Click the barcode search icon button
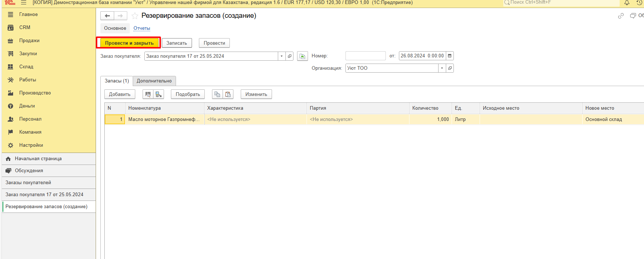This screenshot has width=644, height=259. (148, 94)
